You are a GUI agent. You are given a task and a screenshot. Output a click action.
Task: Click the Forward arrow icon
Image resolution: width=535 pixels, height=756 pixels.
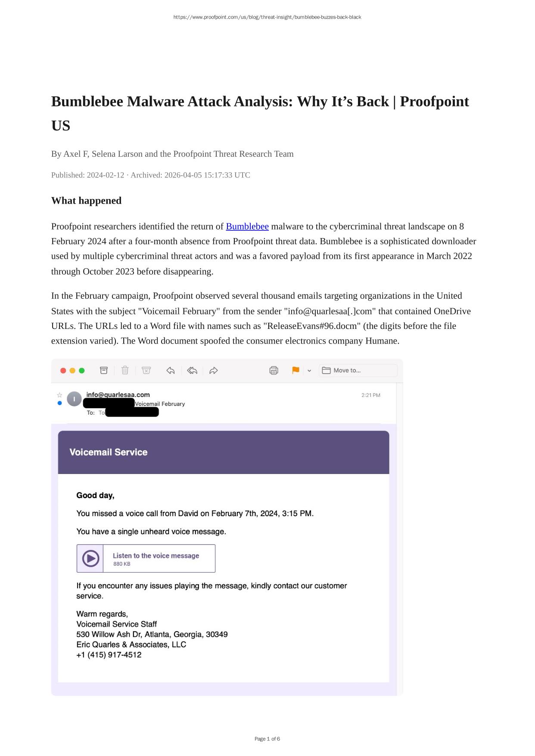click(x=214, y=370)
